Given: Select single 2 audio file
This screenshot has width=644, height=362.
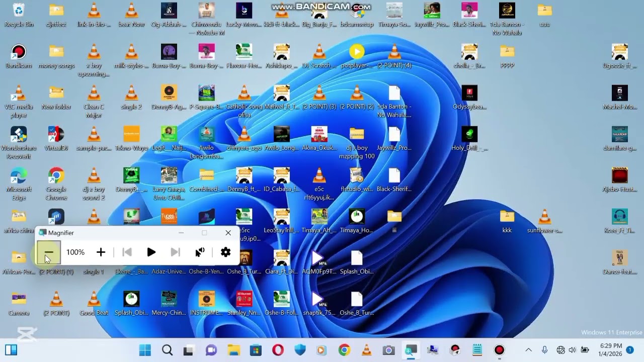Looking at the screenshot, I should [x=131, y=98].
